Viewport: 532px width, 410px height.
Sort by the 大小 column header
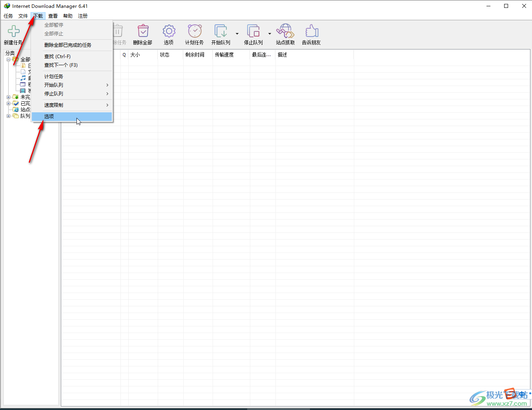pos(143,55)
